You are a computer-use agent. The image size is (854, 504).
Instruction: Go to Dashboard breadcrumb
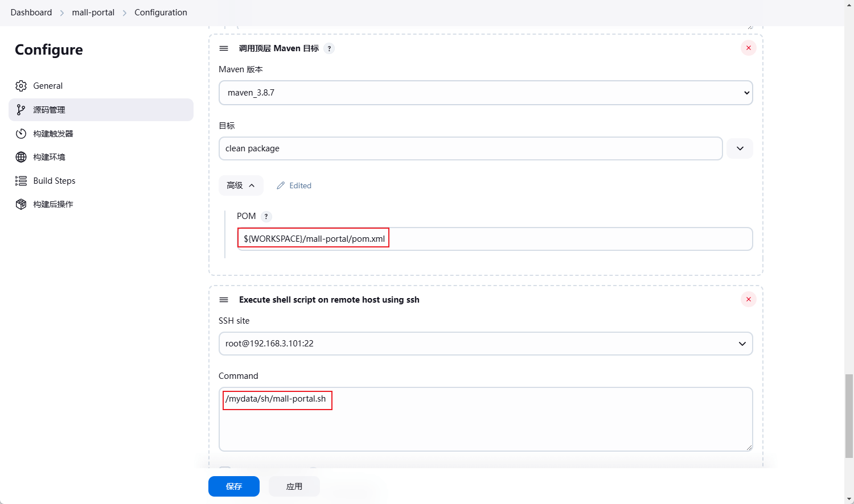tap(31, 13)
